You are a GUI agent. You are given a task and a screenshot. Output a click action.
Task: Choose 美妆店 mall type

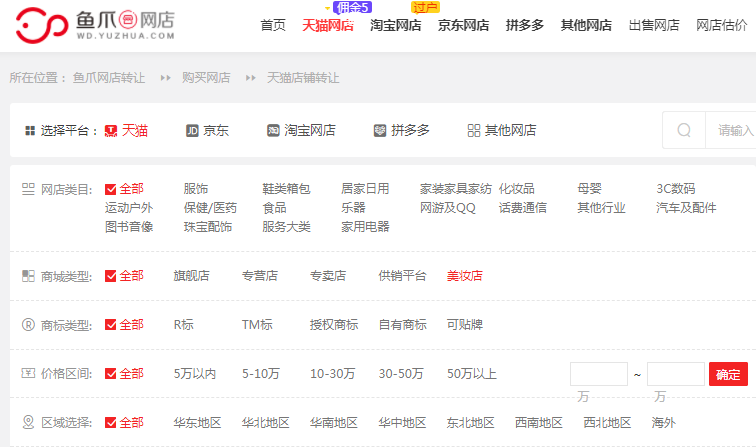click(x=464, y=276)
